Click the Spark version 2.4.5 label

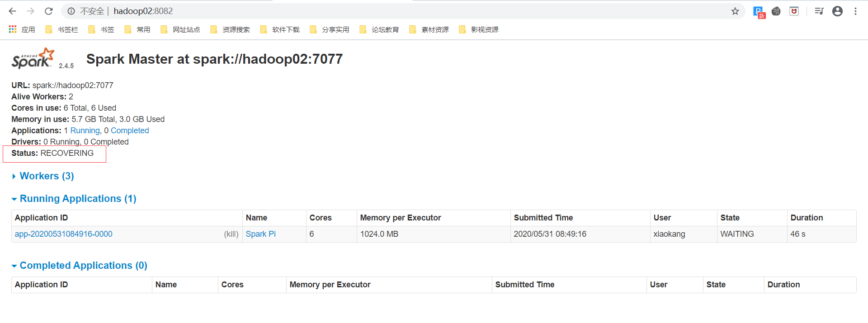tap(66, 66)
